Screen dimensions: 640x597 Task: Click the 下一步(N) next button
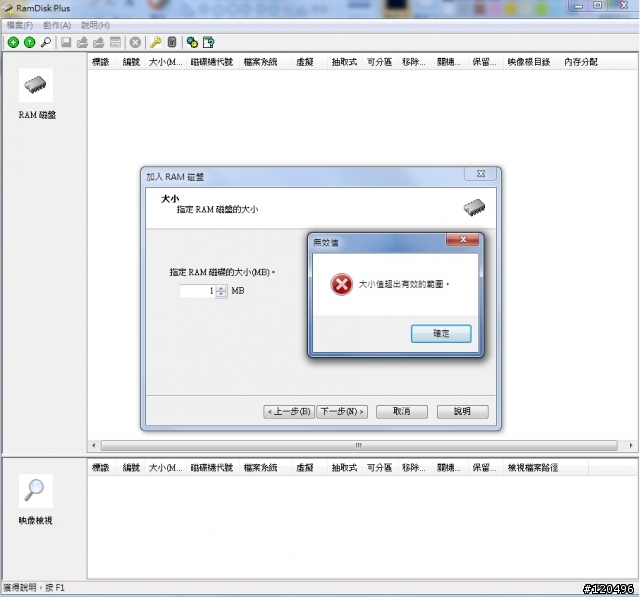pyautogui.click(x=342, y=411)
